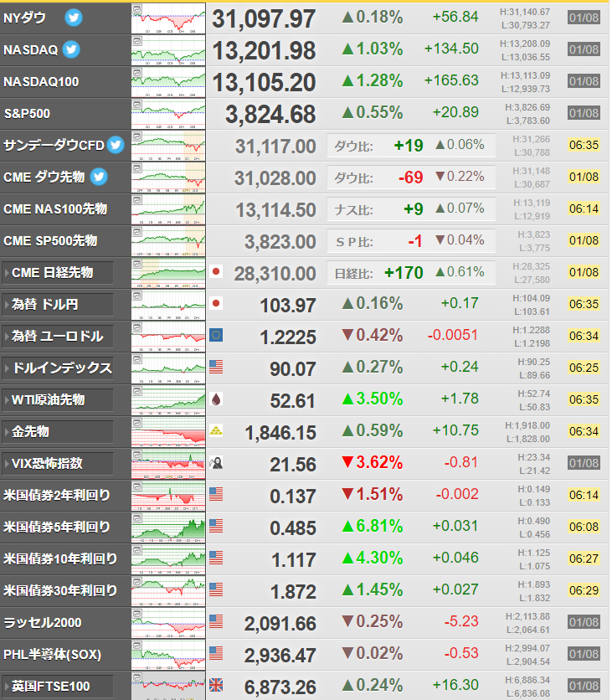
Task: Expand the 金先物 button
Action: click(58, 432)
